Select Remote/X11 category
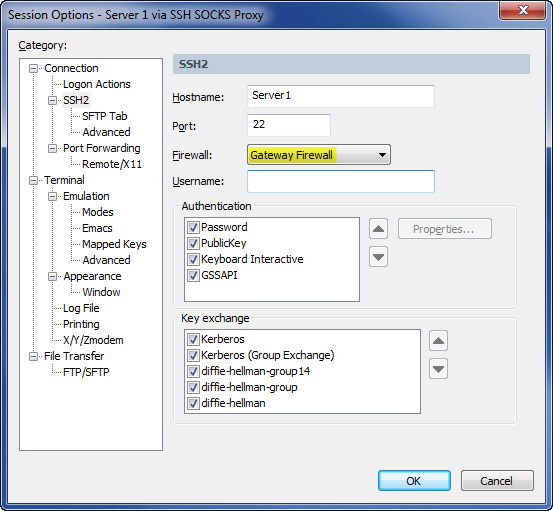Viewport: 553px width, 511px height. (x=112, y=164)
